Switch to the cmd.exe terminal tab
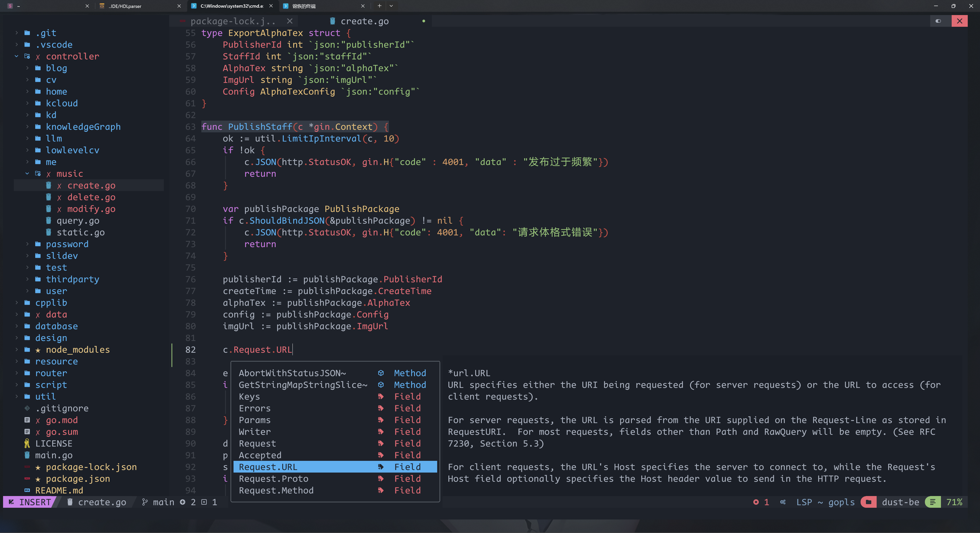This screenshot has width=980, height=533. coord(228,6)
